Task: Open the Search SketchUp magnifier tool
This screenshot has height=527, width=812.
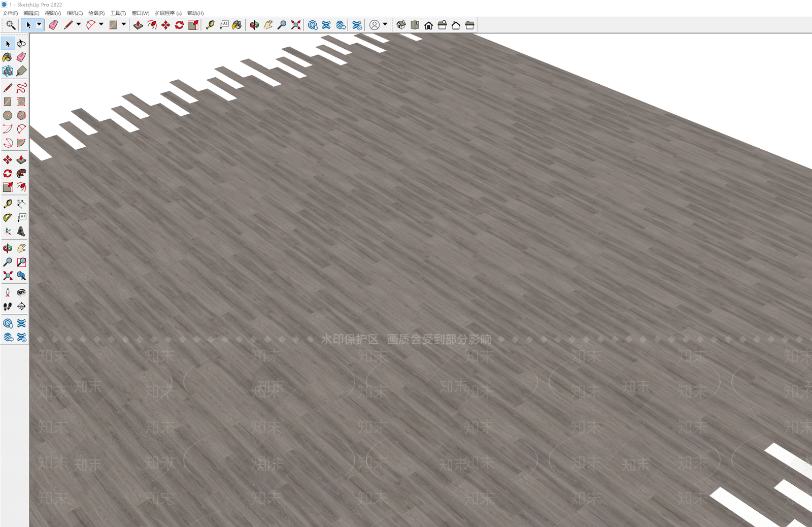Action: click(10, 25)
